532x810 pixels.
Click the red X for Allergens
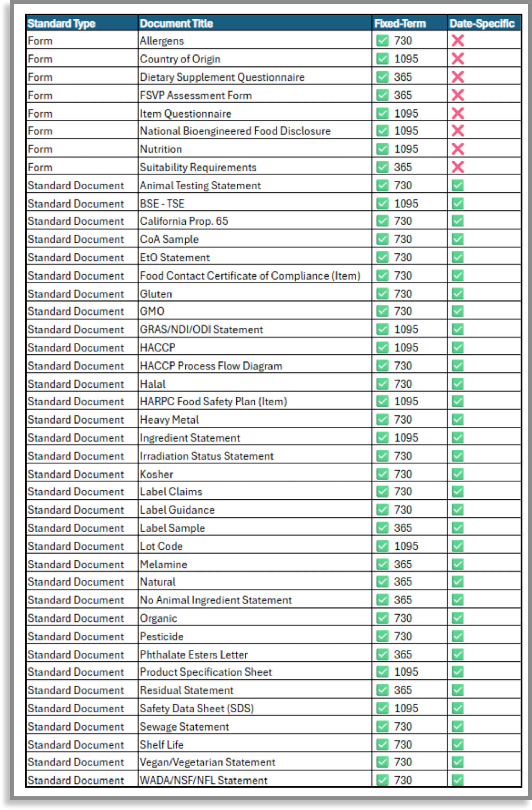457,40
